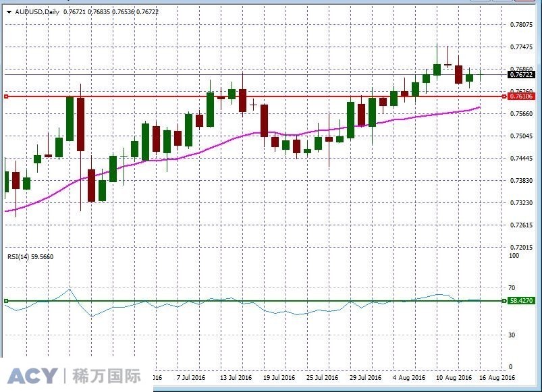Grab the left handle of the red horizontal line

click(x=6, y=96)
